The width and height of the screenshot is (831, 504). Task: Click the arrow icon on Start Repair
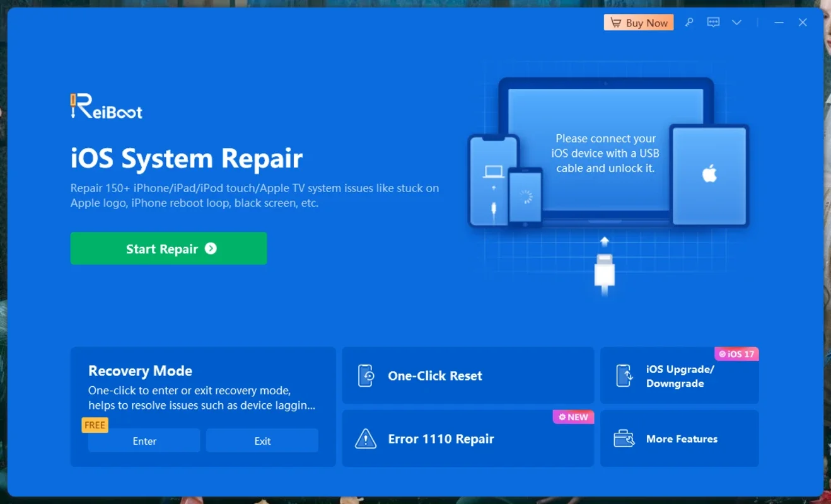[211, 248]
